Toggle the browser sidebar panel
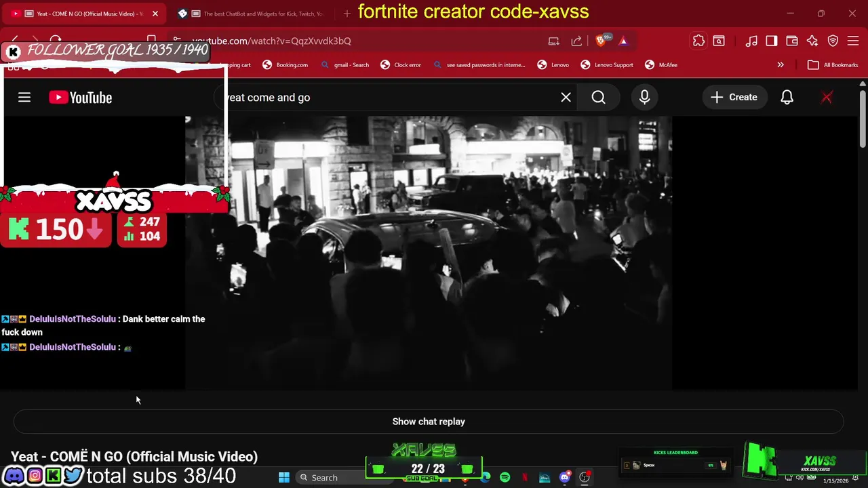The width and height of the screenshot is (868, 488). (772, 41)
